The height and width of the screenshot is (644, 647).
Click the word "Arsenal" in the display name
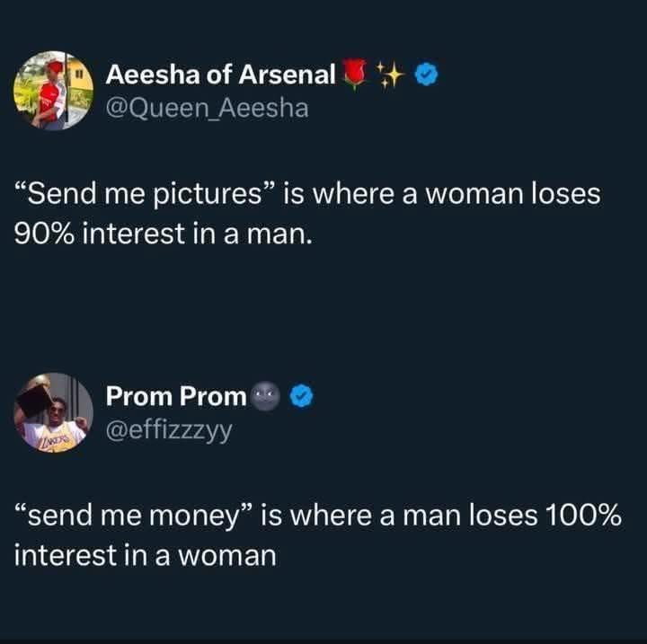pyautogui.click(x=288, y=75)
